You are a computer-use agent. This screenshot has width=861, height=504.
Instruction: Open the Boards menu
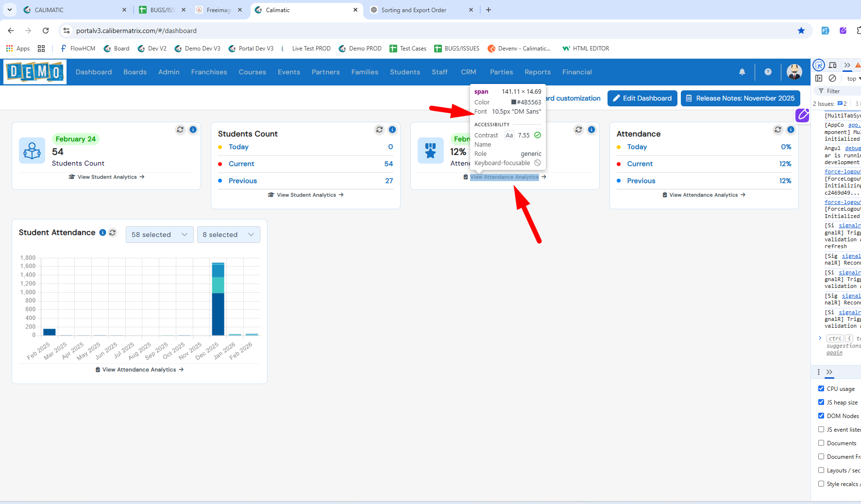pyautogui.click(x=135, y=72)
